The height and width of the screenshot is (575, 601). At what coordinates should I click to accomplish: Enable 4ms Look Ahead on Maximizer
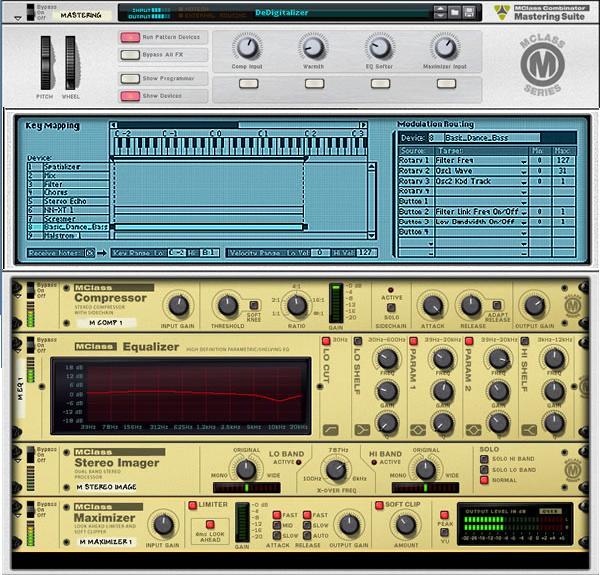[210, 524]
